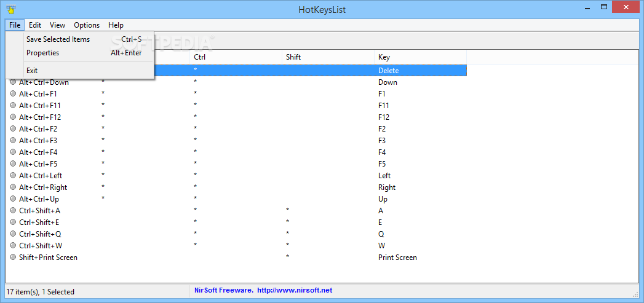Select the Alt+Ctrl+Left hotkey name

[x=41, y=176]
